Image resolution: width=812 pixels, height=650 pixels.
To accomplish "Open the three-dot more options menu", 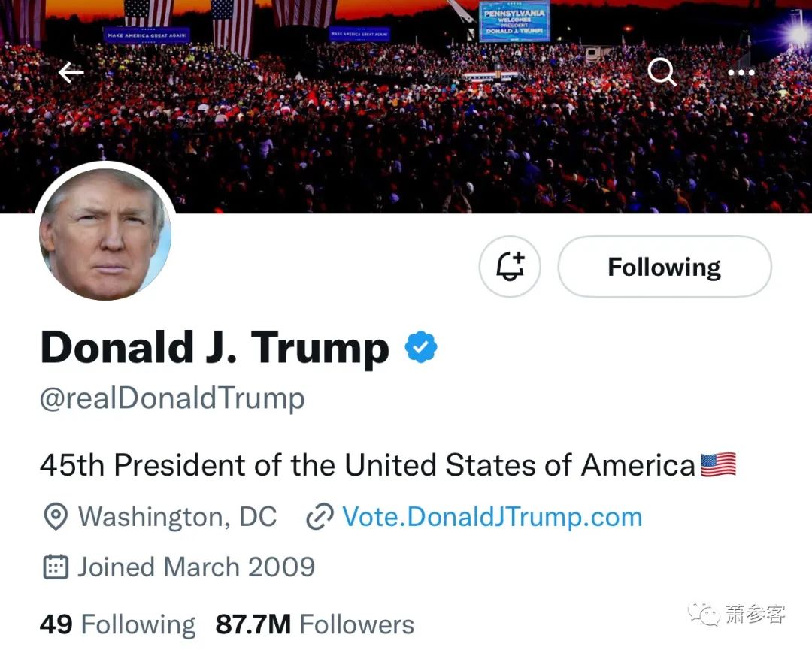I will tap(741, 72).
